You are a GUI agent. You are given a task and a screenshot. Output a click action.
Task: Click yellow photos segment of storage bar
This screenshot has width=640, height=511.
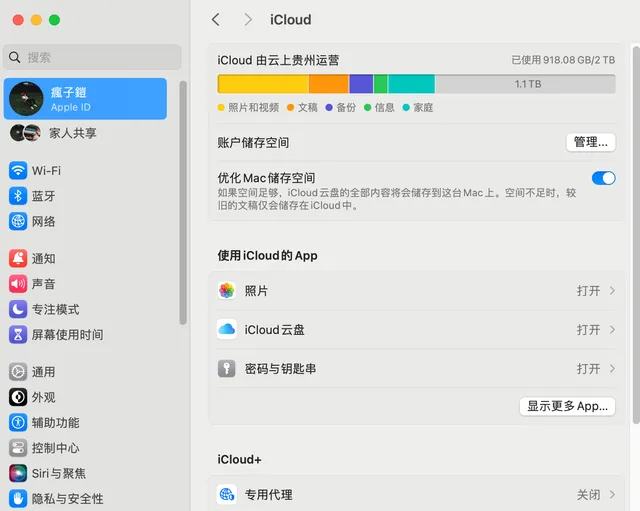click(263, 84)
